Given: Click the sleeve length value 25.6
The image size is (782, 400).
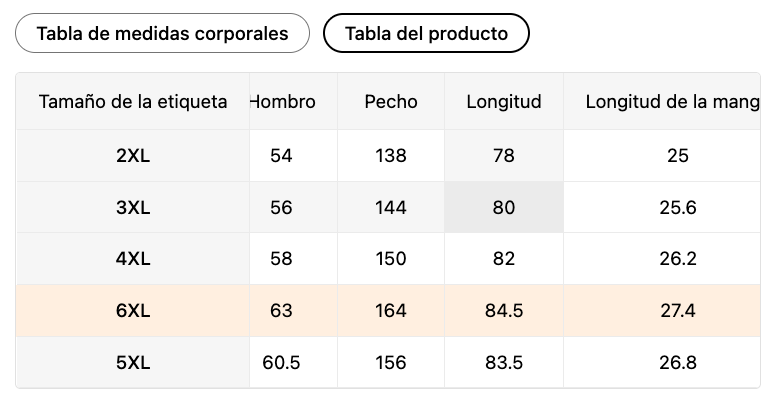Looking at the screenshot, I should tap(678, 207).
